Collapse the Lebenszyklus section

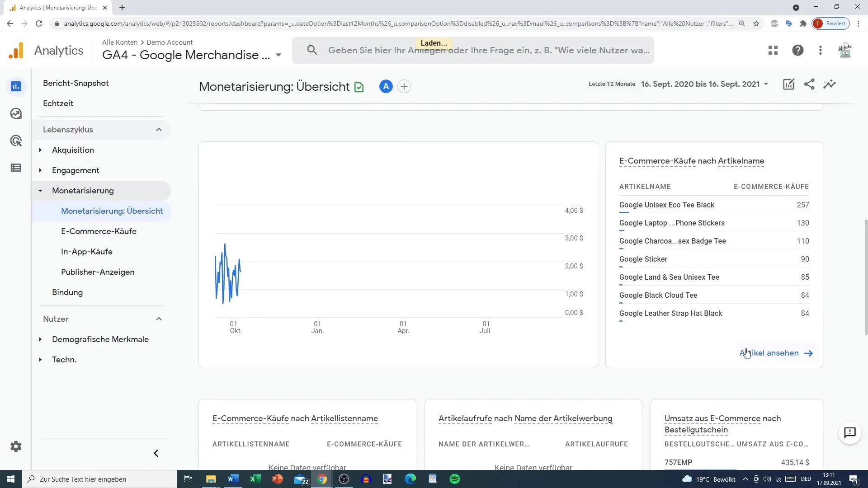(x=159, y=130)
